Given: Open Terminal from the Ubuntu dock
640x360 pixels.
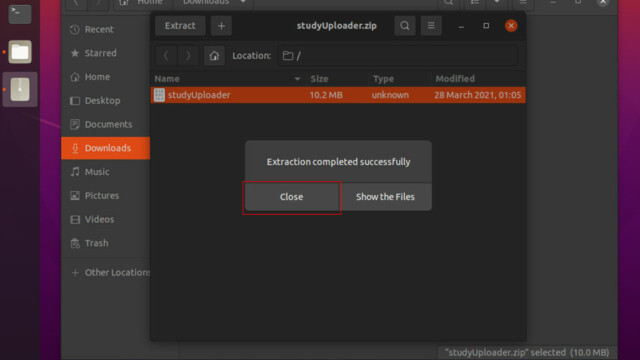Looking at the screenshot, I should coord(20,14).
